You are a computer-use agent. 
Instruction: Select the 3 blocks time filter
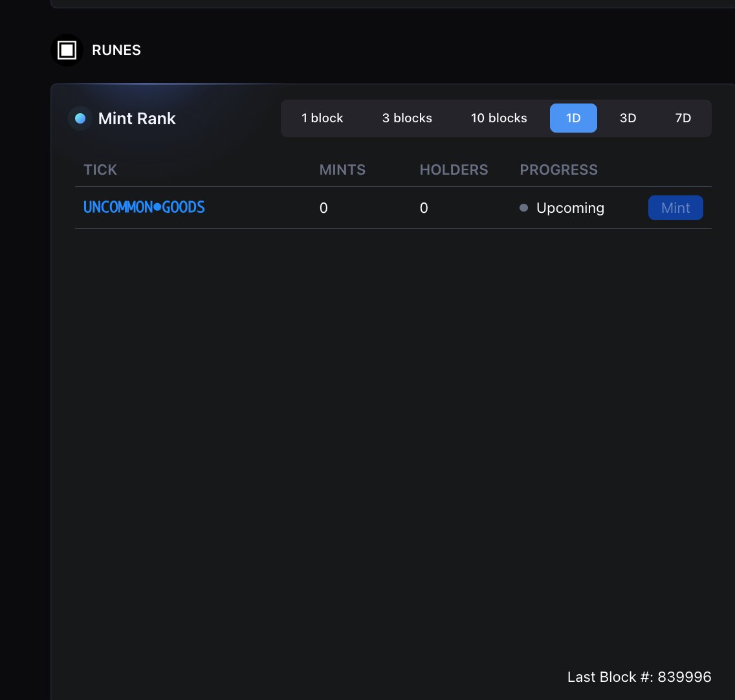(x=407, y=118)
